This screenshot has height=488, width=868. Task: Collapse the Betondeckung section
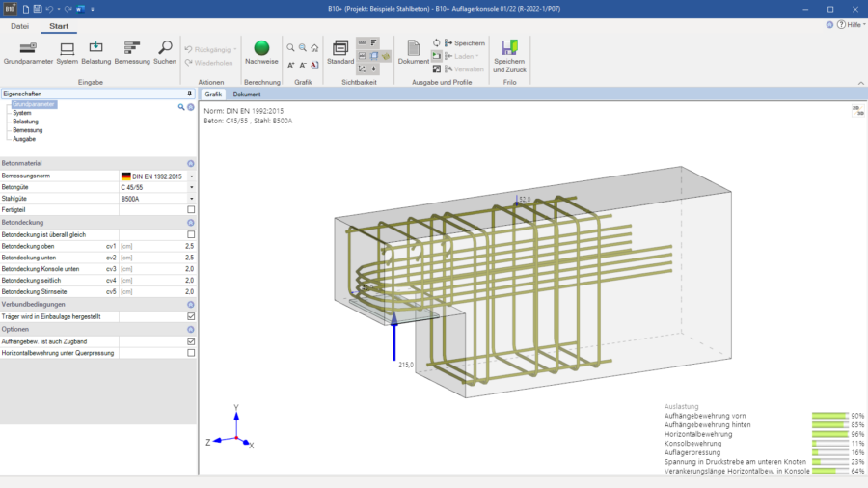tap(190, 223)
